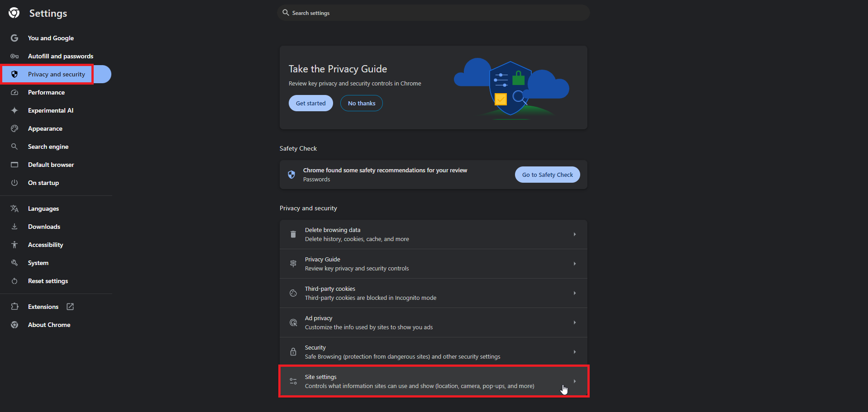Click the Chrome logo beside Settings

pos(14,13)
